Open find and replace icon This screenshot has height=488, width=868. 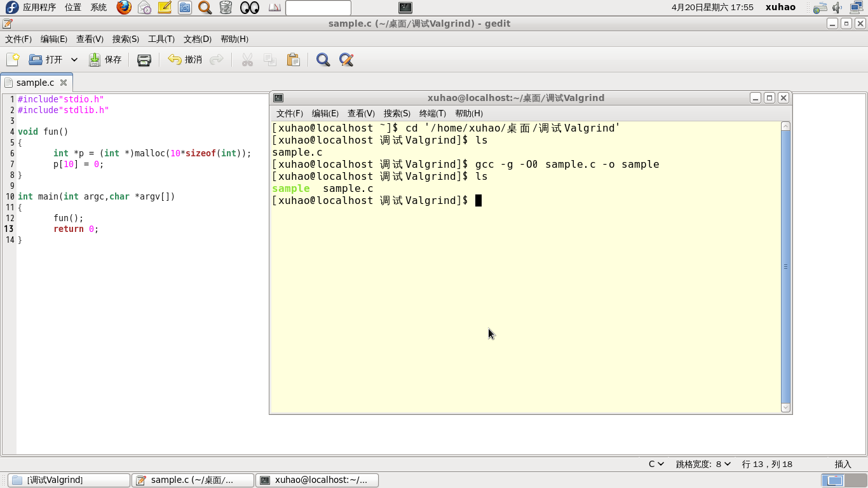346,60
